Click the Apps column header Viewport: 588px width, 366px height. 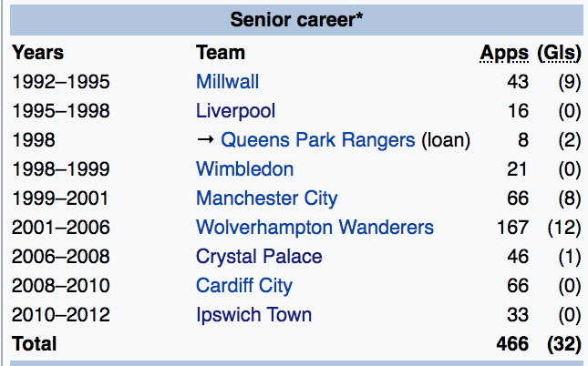(504, 53)
